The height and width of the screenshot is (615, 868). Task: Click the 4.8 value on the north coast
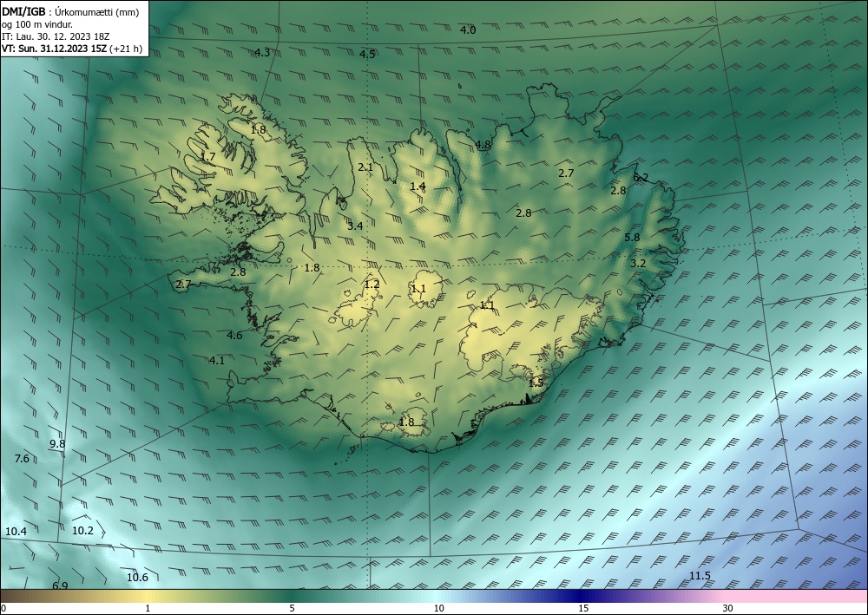coord(483,145)
